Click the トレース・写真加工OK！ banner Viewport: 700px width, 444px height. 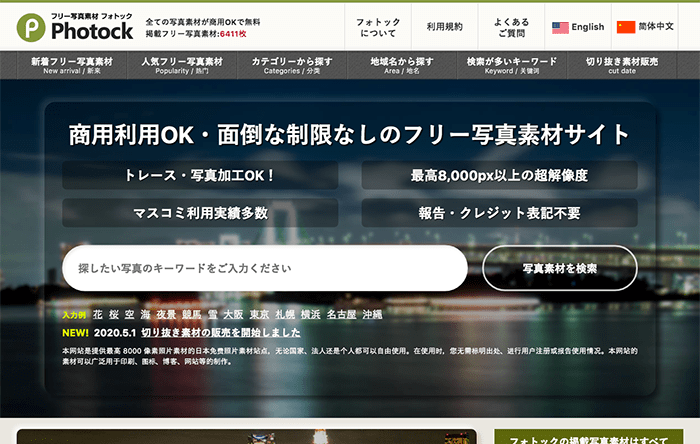(200, 175)
